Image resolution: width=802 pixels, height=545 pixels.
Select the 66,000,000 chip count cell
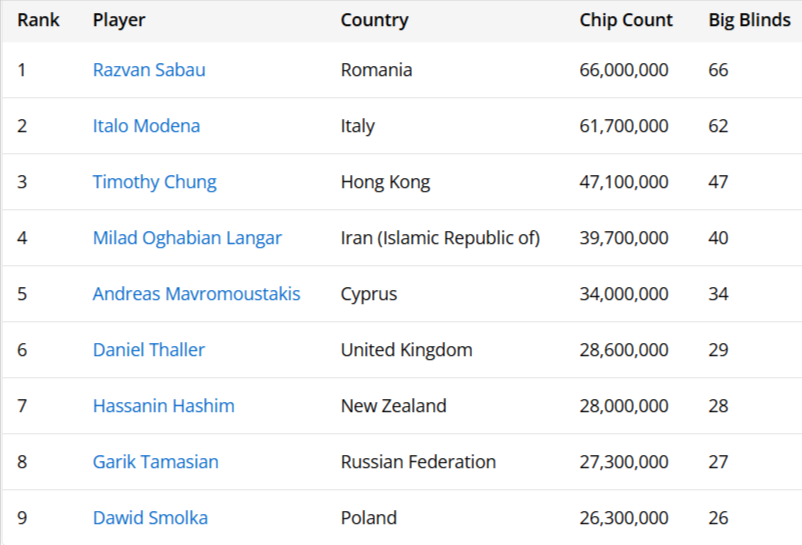click(624, 70)
